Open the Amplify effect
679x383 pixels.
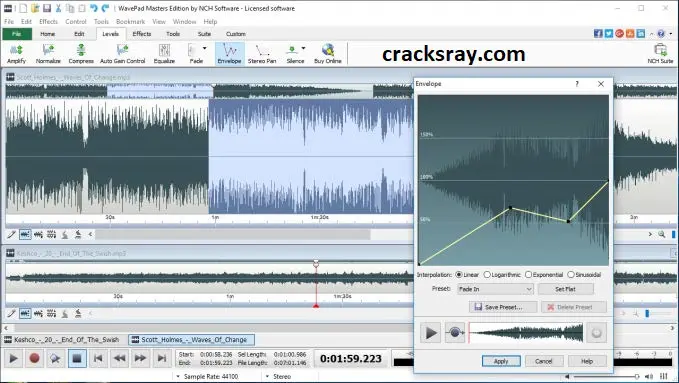16,54
